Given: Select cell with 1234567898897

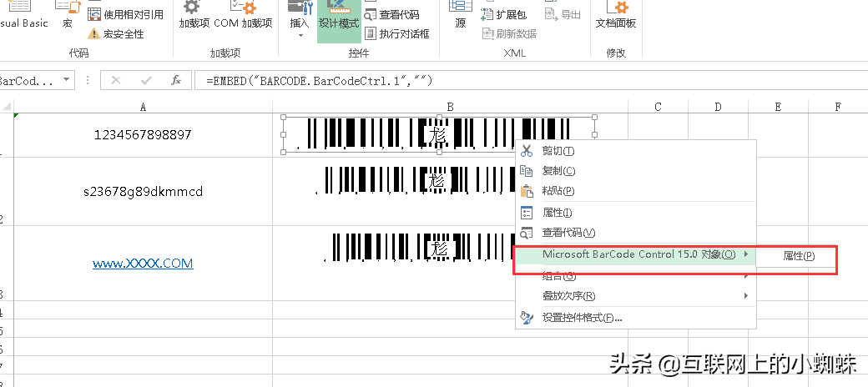Looking at the screenshot, I should tap(144, 135).
